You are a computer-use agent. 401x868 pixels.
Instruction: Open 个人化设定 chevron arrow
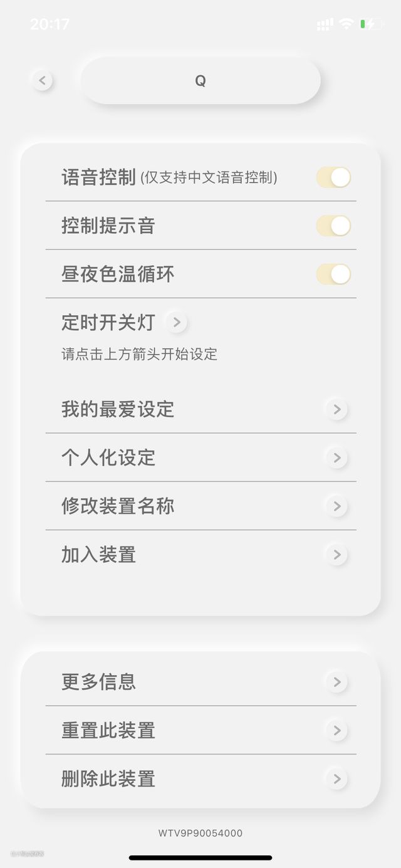(336, 458)
